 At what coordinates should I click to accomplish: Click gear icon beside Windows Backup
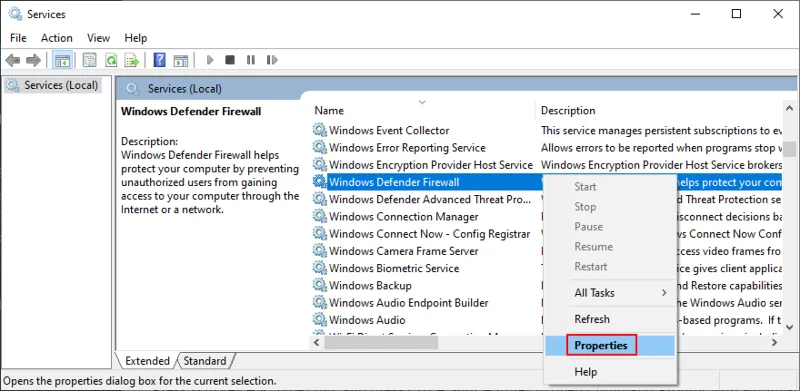tap(320, 285)
